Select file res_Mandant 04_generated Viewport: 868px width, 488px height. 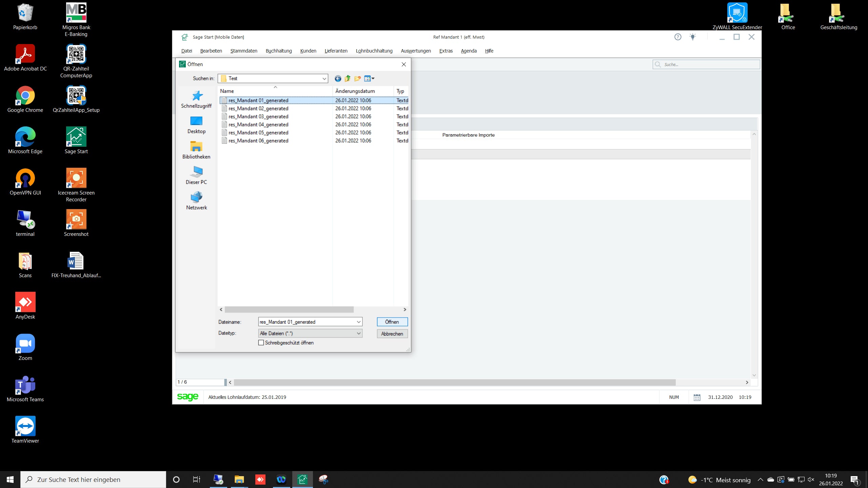tap(258, 125)
